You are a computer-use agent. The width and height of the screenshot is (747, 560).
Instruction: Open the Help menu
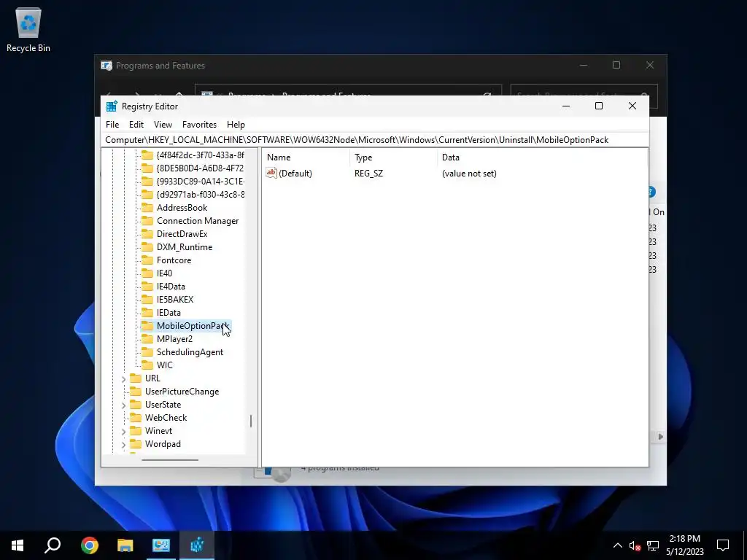(236, 125)
